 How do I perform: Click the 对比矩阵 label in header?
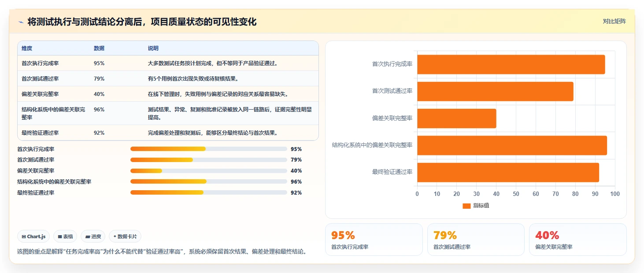pos(614,21)
